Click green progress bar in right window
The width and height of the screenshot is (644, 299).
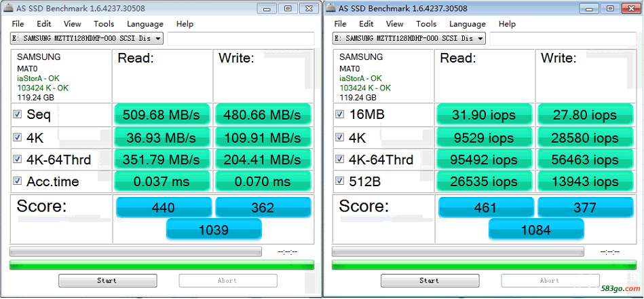(485, 265)
